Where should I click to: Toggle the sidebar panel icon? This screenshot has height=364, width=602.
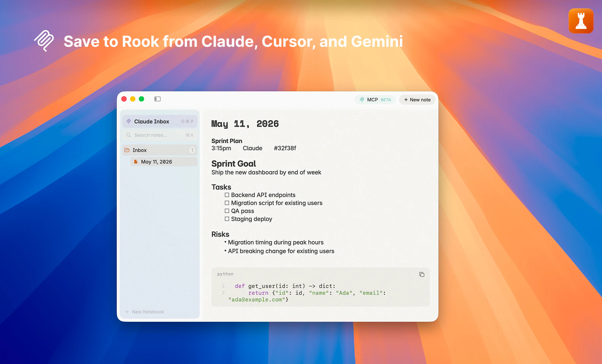click(x=157, y=99)
